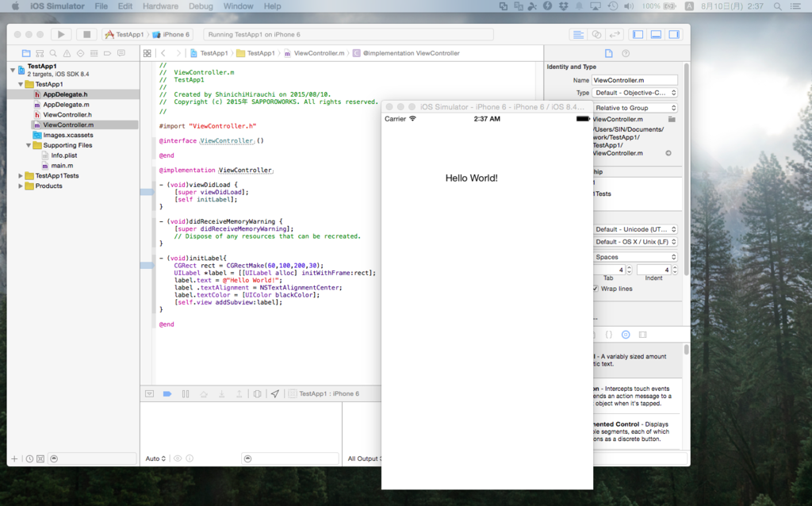Open the Symbol navigator icon
Screen dimensions: 812x506
[x=40, y=53]
